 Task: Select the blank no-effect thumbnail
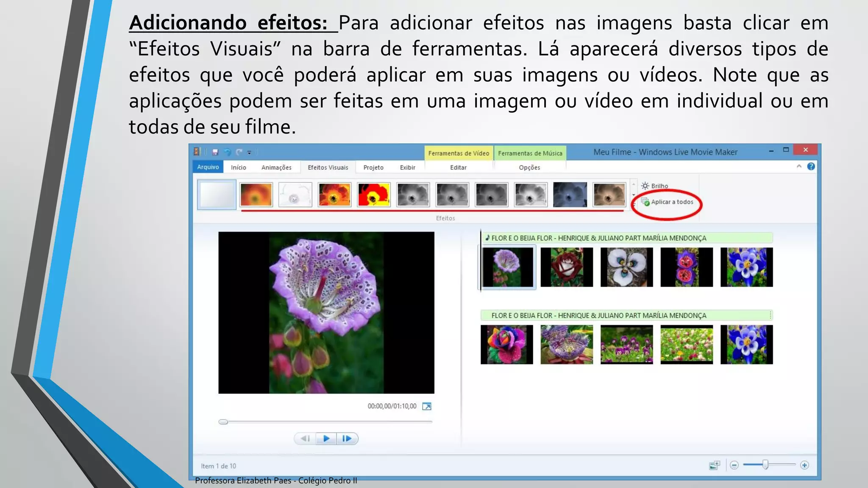pos(217,194)
